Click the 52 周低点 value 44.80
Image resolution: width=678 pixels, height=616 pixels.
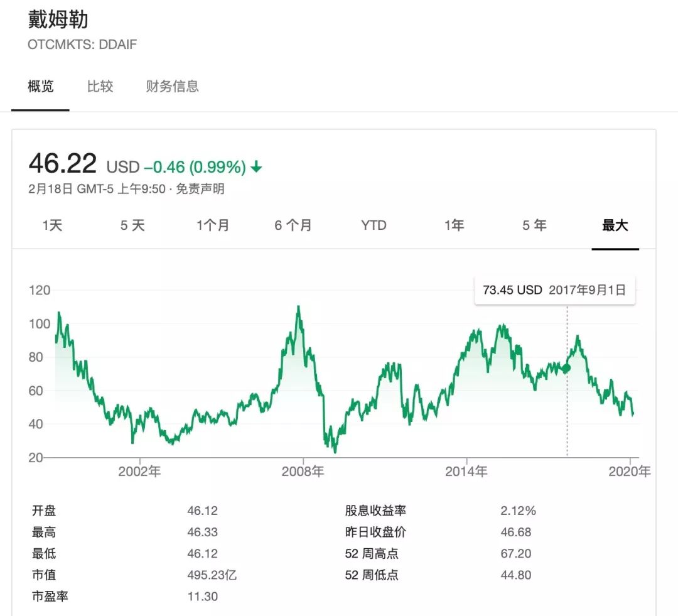(516, 575)
